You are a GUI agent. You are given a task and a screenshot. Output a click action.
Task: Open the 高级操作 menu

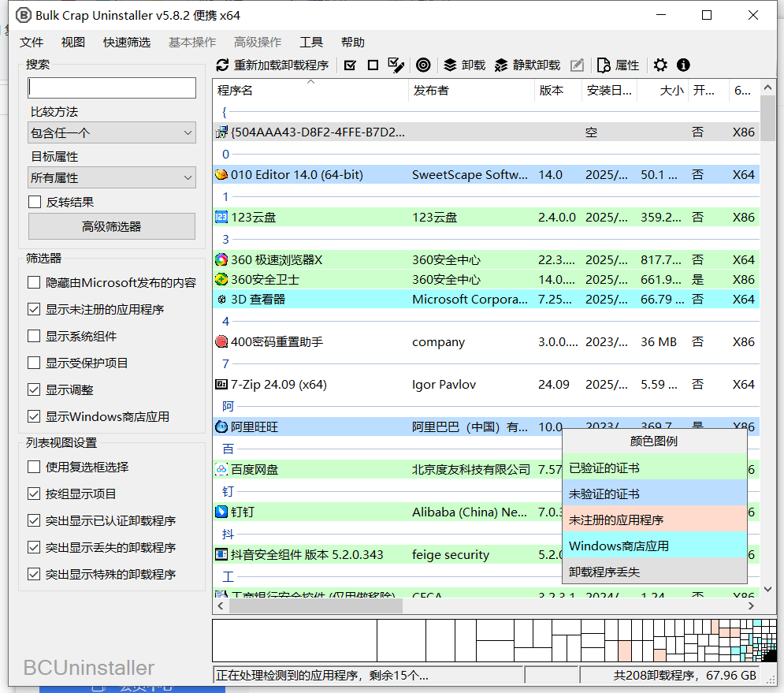[x=258, y=43]
